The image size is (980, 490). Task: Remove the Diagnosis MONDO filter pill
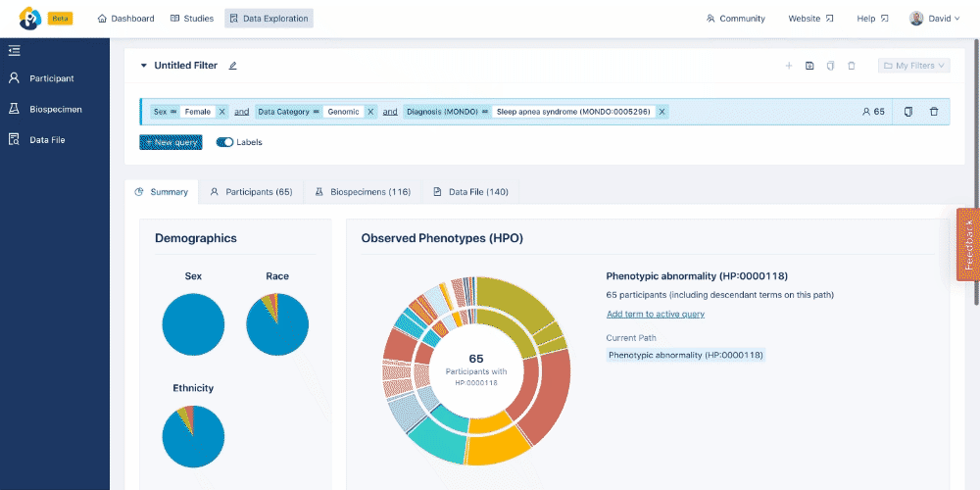pos(661,112)
